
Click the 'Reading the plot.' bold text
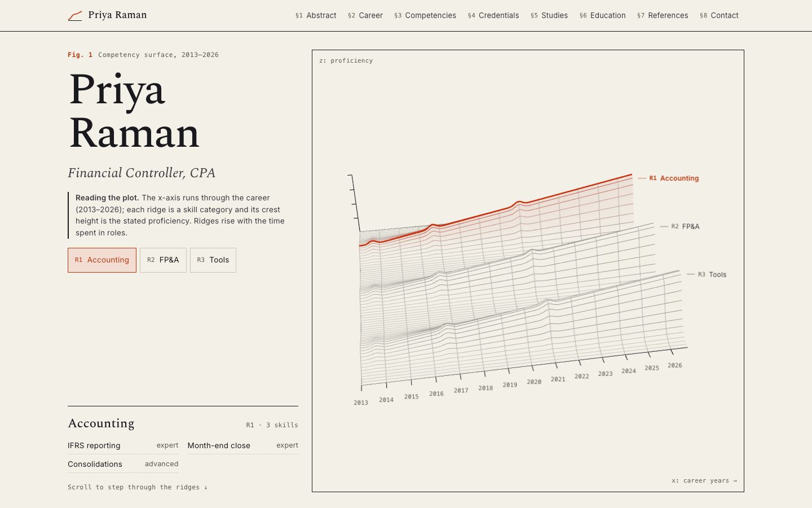pos(107,198)
